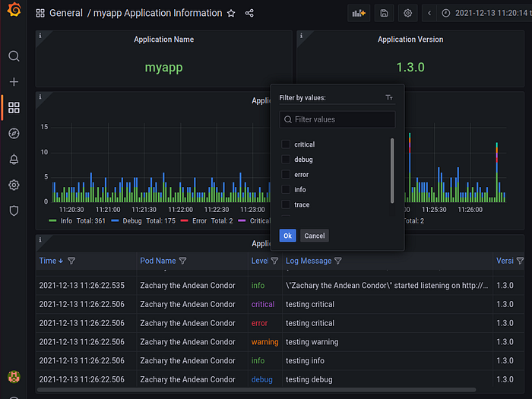This screenshot has width=532, height=399.
Task: Open the Alerting bell icon
Action: (14, 159)
